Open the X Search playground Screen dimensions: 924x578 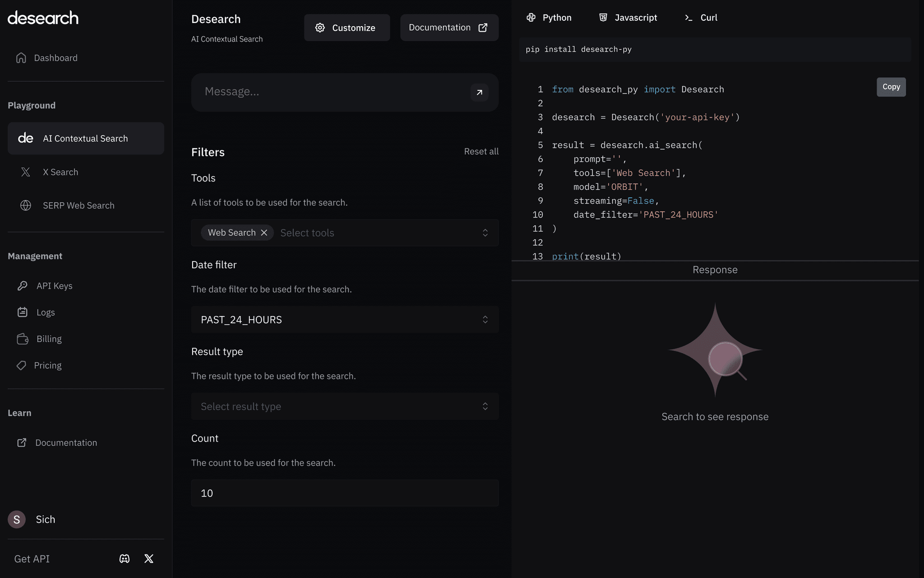click(x=61, y=172)
